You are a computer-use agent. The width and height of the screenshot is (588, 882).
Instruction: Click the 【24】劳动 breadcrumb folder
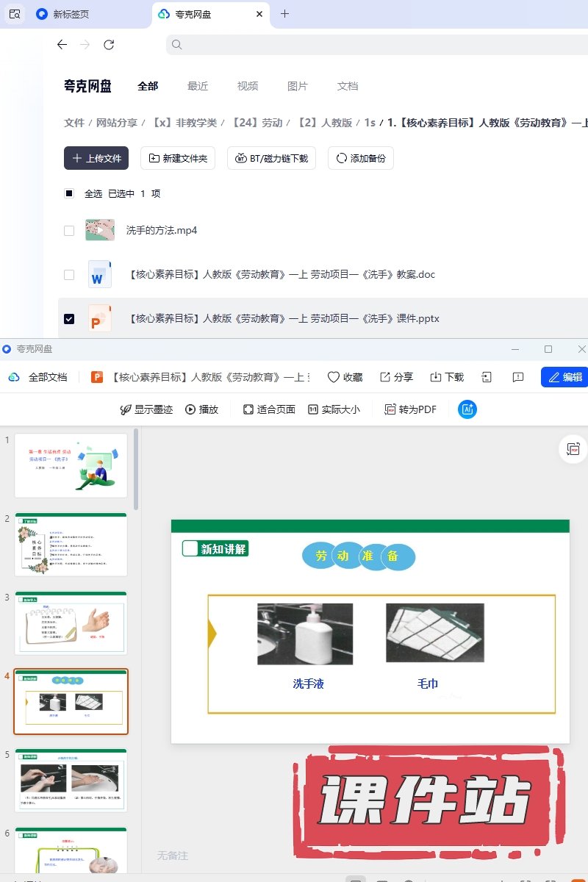point(257,123)
